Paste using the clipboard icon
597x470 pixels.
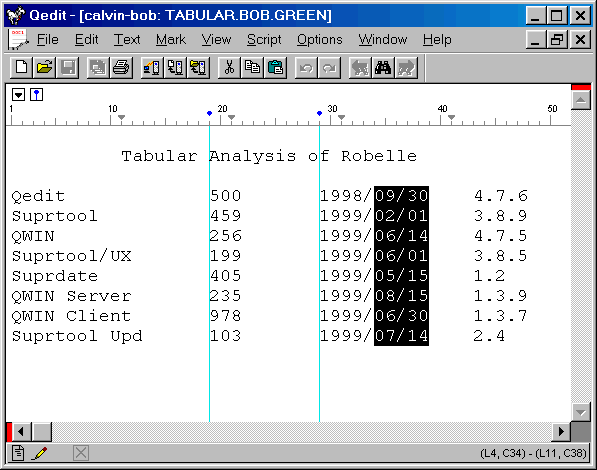click(275, 68)
